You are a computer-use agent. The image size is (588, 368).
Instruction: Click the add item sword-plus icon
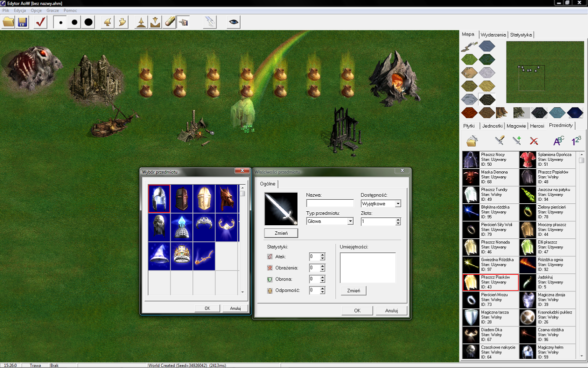point(517,141)
